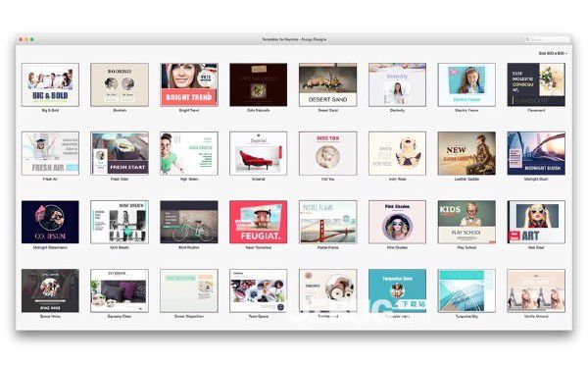Select the Kids Play School template
The image size is (588, 368).
point(466,222)
